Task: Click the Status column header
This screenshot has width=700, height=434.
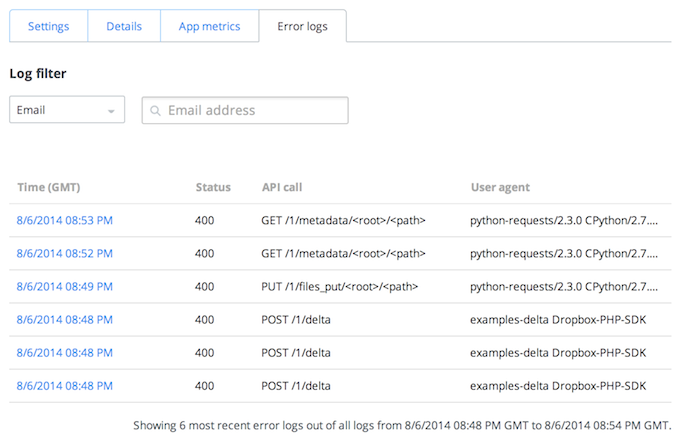Action: pos(213,187)
